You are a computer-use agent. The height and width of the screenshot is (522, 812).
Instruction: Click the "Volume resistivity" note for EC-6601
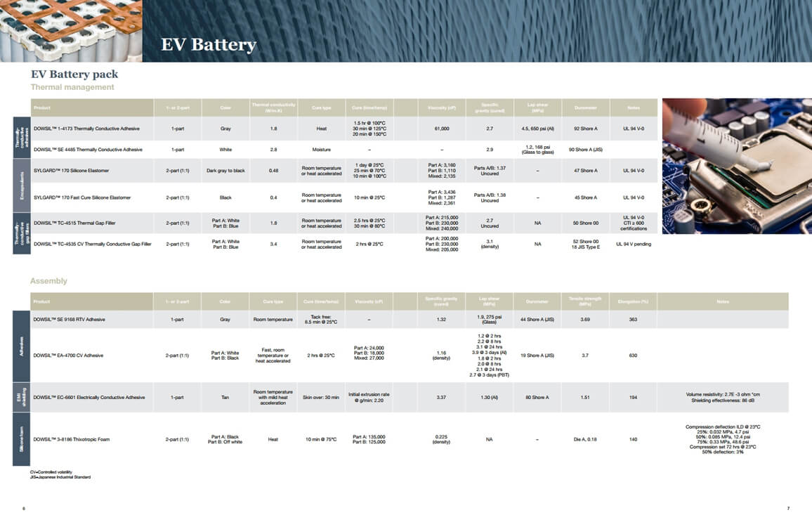pos(723,395)
